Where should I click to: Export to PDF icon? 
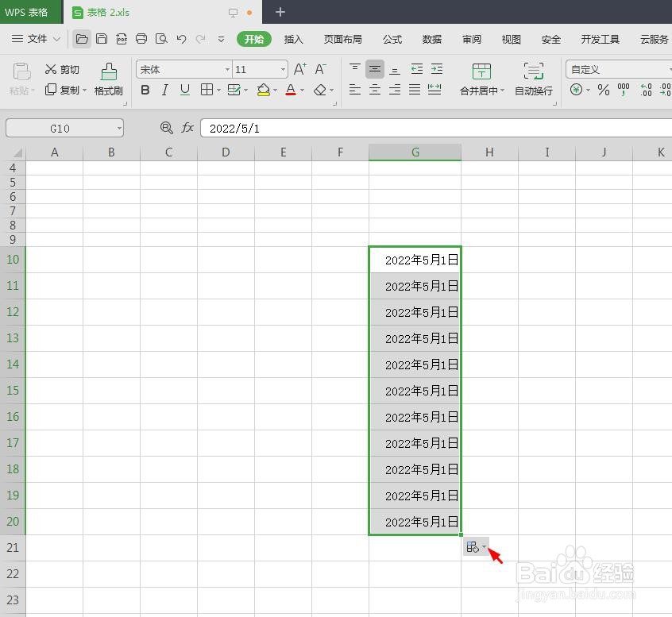pyautogui.click(x=122, y=39)
